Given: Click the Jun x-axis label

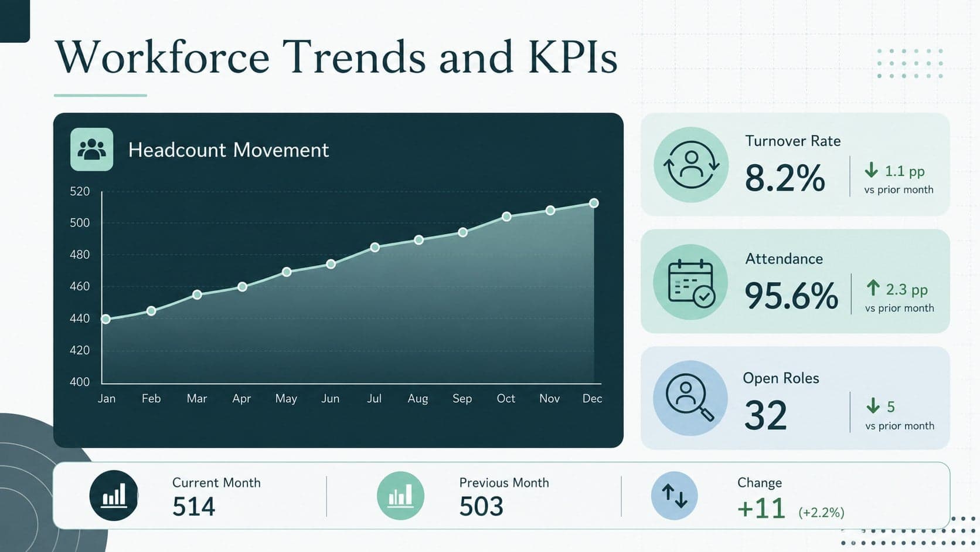Looking at the screenshot, I should 331,398.
